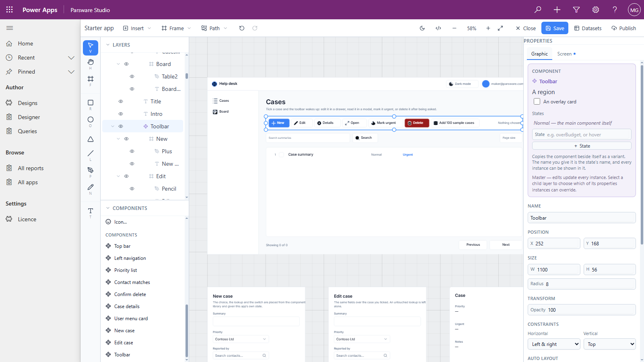
Task: Collapse the Toolbar layer group
Action: 113,126
